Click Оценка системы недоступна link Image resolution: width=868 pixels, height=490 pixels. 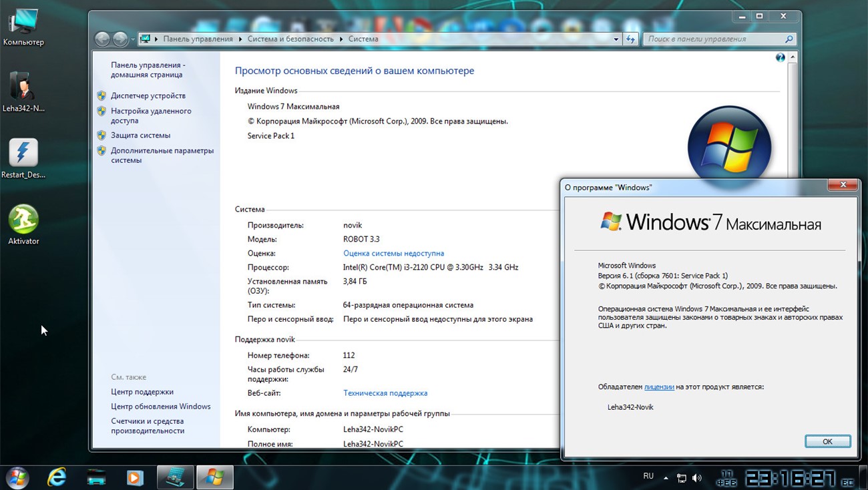tap(393, 254)
